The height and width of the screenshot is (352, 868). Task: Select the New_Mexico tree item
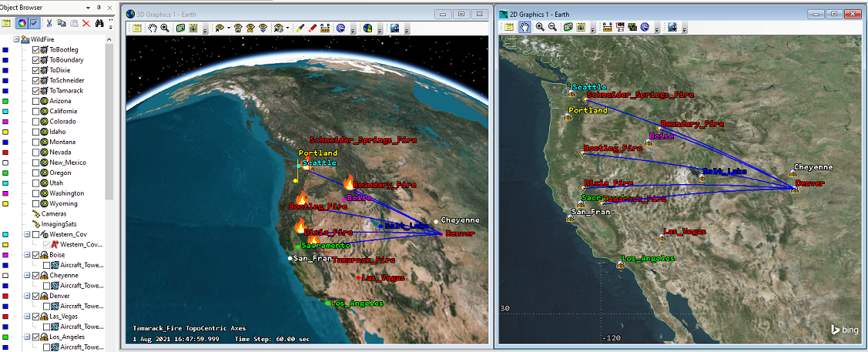coord(68,163)
